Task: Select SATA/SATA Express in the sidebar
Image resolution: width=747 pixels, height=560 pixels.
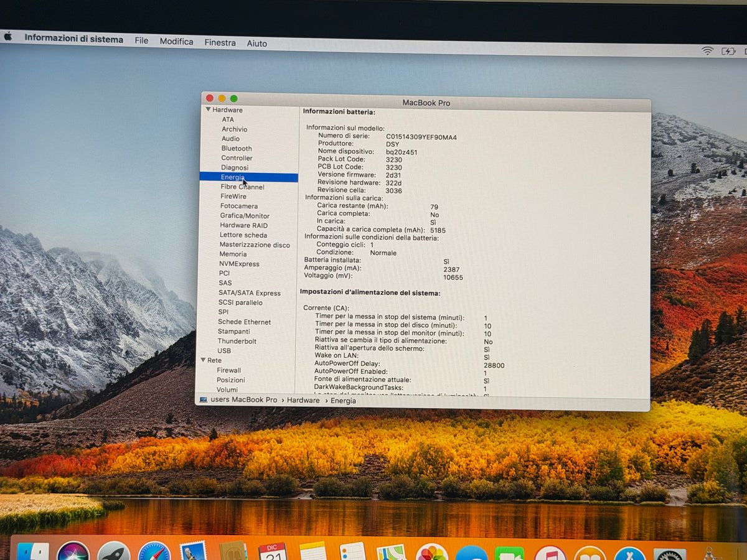Action: click(250, 292)
